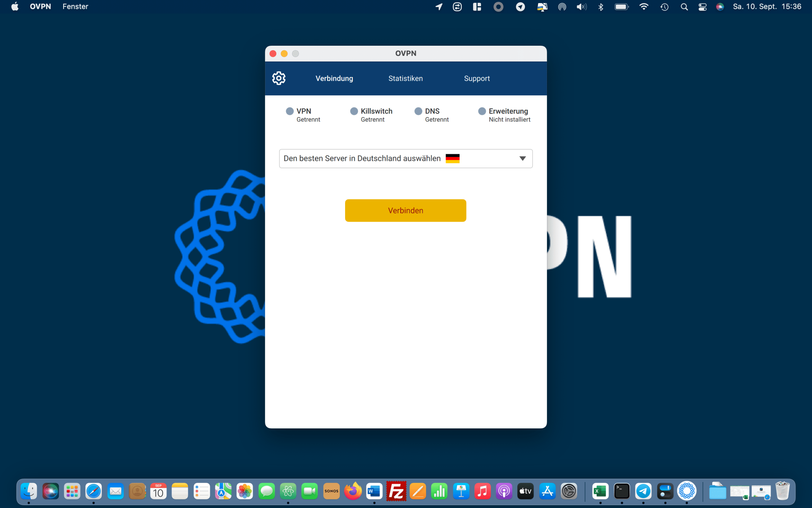This screenshot has height=508, width=812.
Task: Click the VPN status indicator dot
Action: pos(290,111)
